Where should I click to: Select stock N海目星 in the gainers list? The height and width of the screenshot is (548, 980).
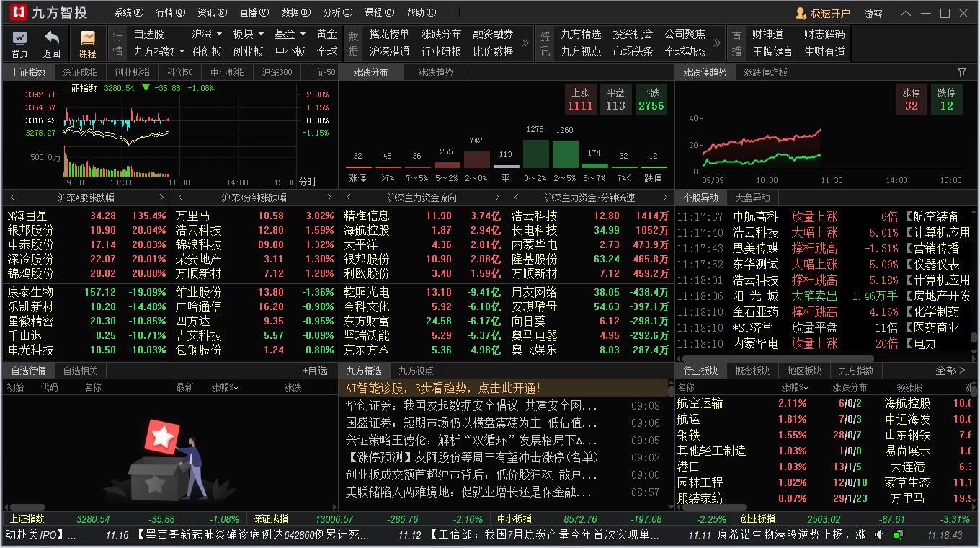pos(86,216)
